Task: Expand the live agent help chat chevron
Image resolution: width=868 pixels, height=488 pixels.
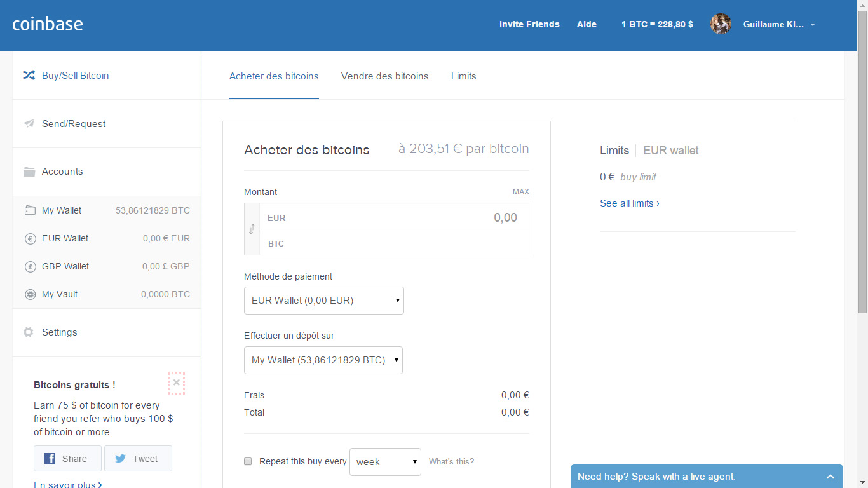Action: pos(830,477)
